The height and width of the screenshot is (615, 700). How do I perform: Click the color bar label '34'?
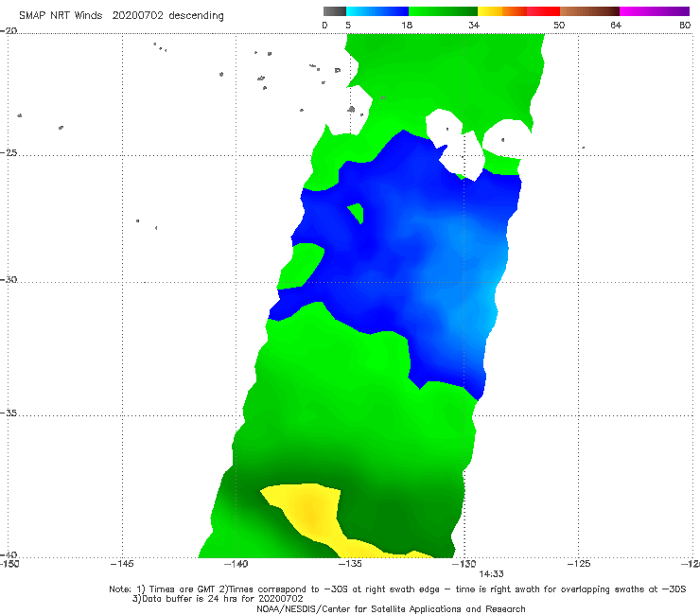click(x=474, y=25)
